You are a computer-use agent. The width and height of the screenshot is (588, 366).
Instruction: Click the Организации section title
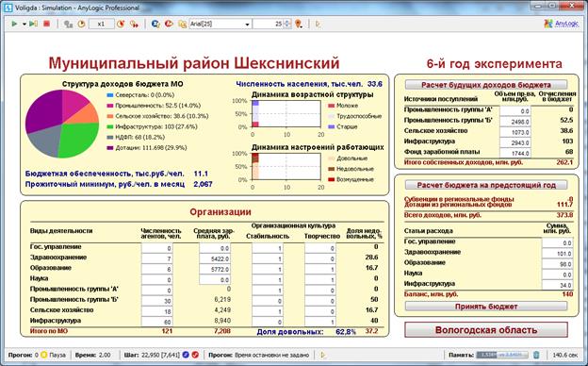click(220, 212)
